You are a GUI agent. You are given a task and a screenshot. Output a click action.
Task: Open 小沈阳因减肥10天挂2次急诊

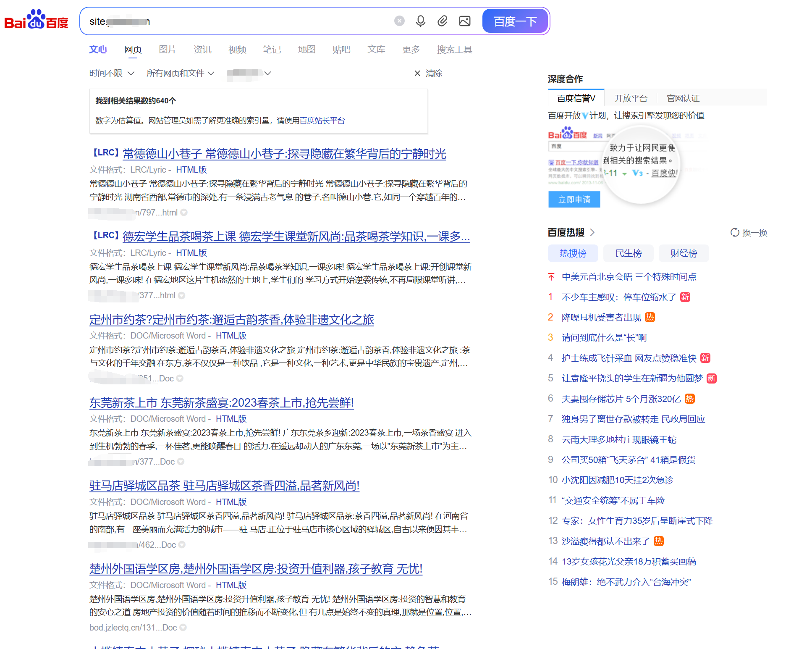point(617,480)
